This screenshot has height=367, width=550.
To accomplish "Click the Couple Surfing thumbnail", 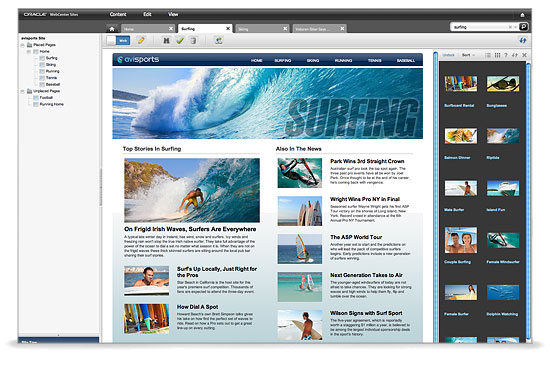I will 461,240.
